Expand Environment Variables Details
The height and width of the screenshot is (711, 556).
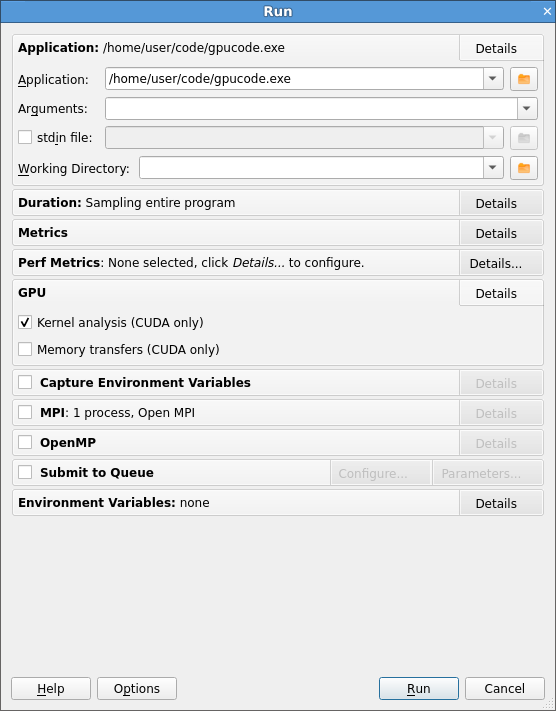tap(501, 503)
